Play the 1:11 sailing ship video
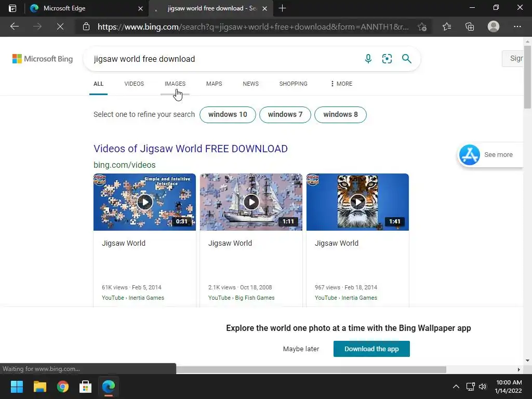The height and width of the screenshot is (399, 532). click(x=251, y=202)
